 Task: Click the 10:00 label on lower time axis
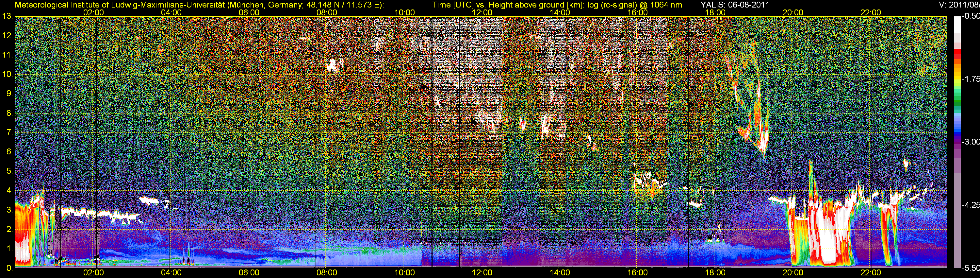[x=404, y=273]
